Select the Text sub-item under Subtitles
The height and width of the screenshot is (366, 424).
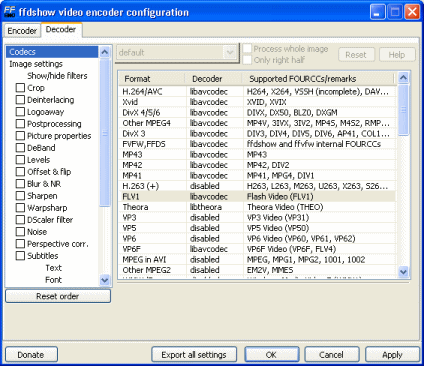[x=53, y=268]
